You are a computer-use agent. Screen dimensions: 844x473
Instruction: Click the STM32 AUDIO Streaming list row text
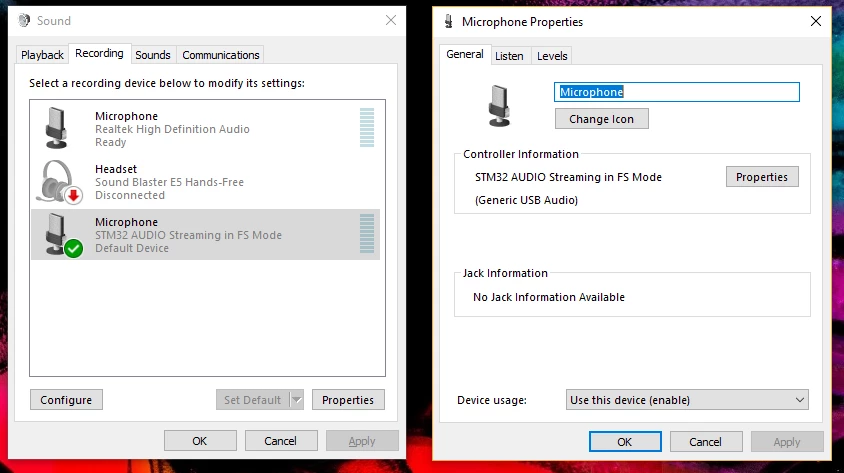188,235
